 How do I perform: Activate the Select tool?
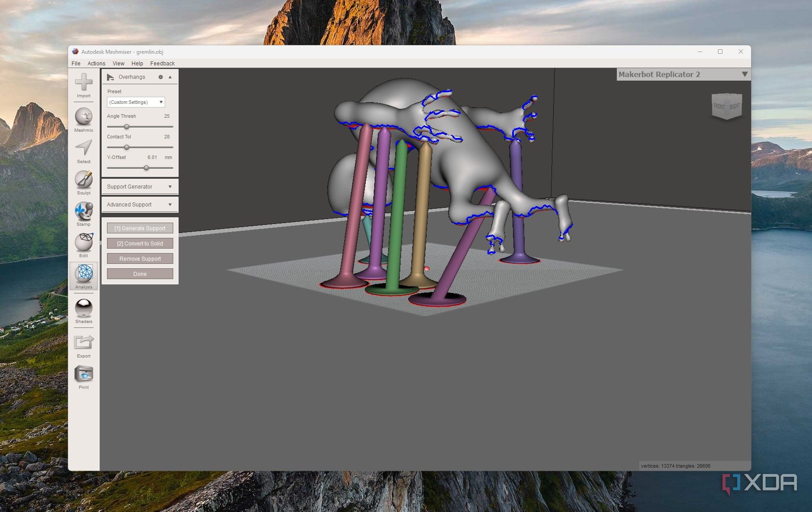point(84,151)
